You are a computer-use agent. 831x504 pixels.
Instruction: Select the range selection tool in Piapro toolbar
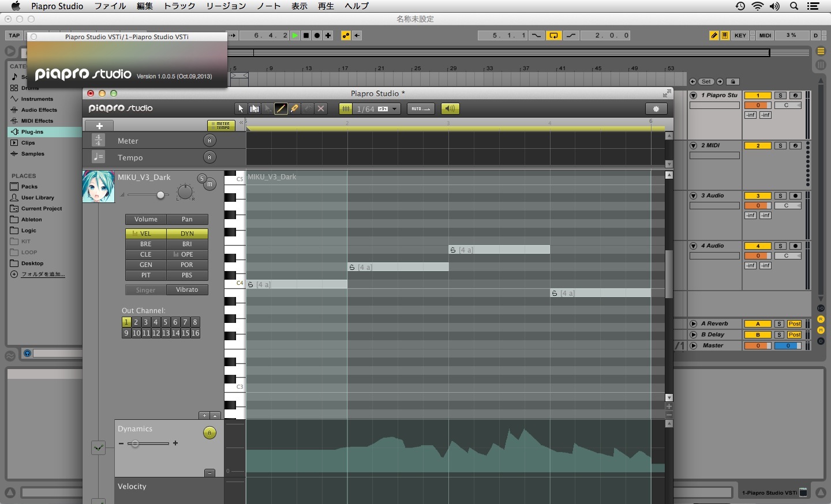(254, 108)
